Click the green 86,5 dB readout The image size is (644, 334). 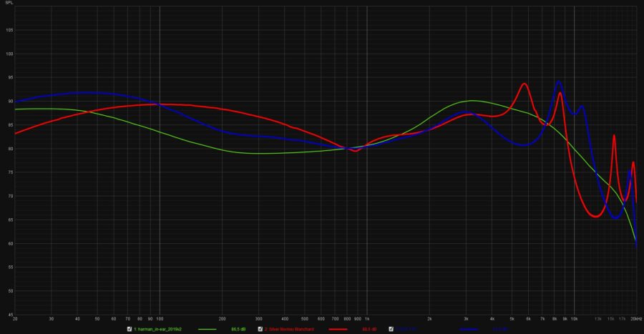[x=238, y=329]
